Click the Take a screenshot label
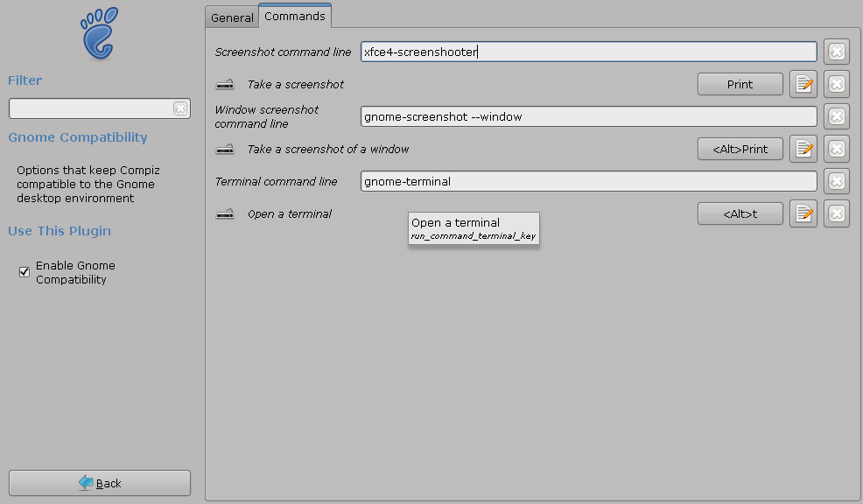 click(296, 84)
